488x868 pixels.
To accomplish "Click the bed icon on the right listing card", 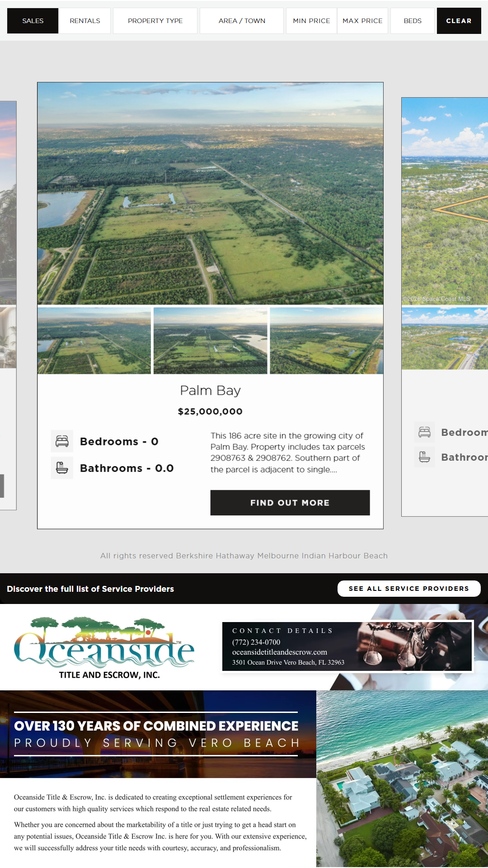I will [x=424, y=432].
